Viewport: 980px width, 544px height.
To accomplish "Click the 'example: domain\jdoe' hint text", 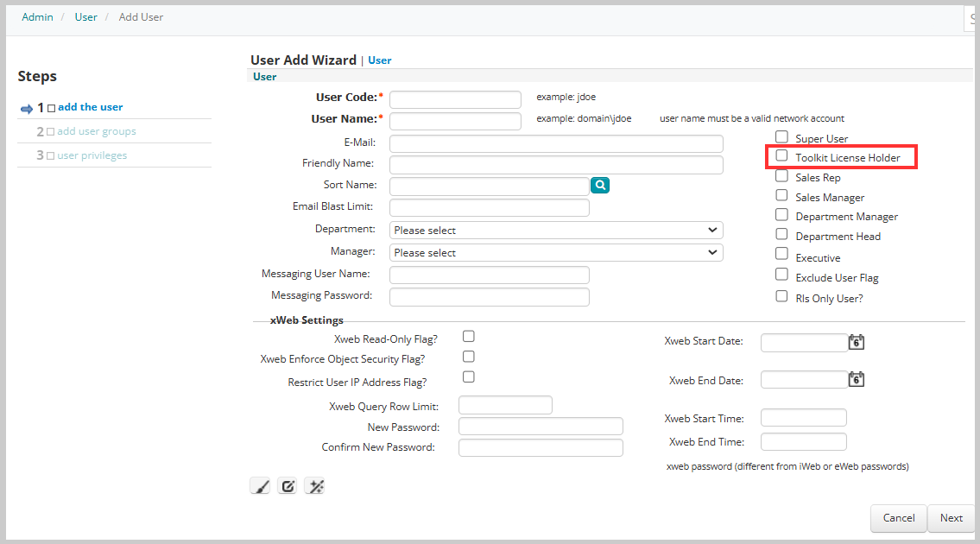I will 584,118.
